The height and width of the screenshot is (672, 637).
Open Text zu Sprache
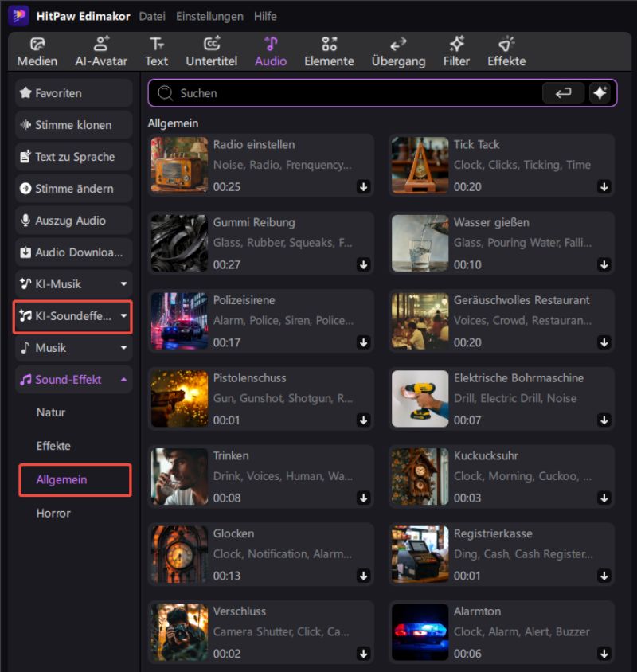tap(72, 157)
